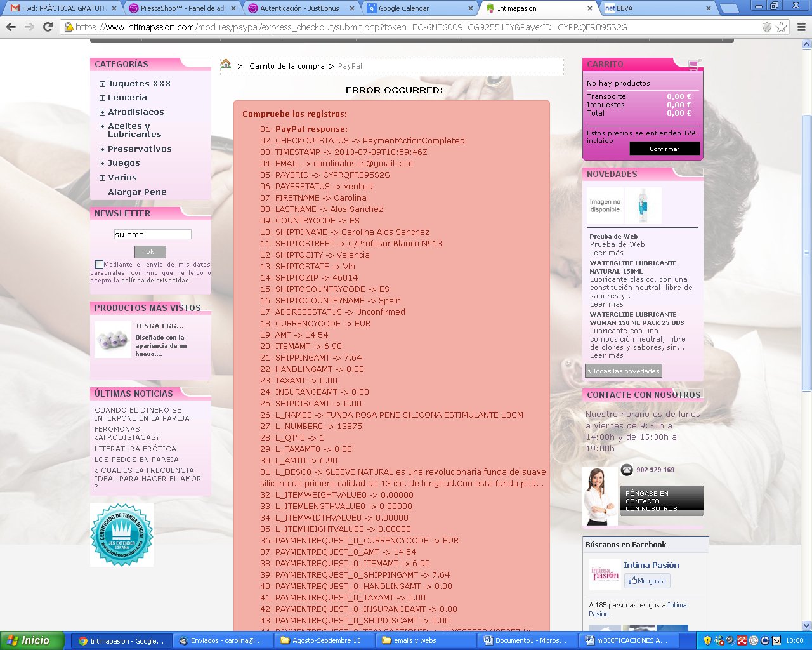Click the breadcrumb home icon

point(226,63)
